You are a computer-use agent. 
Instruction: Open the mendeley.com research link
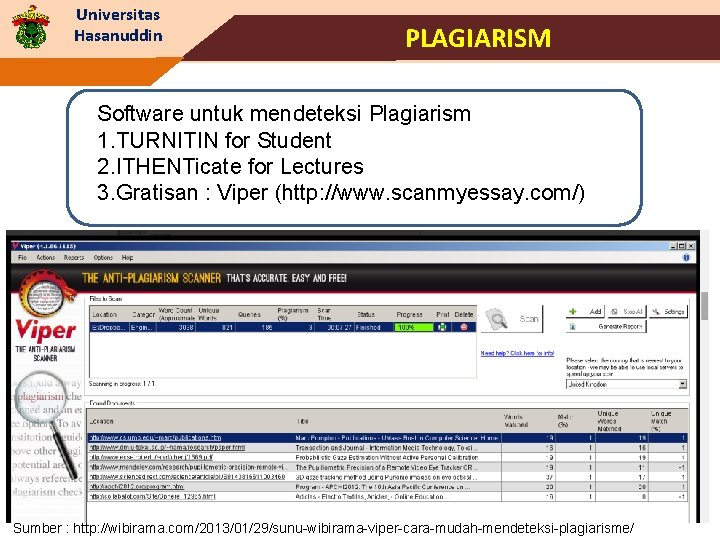coord(188,467)
